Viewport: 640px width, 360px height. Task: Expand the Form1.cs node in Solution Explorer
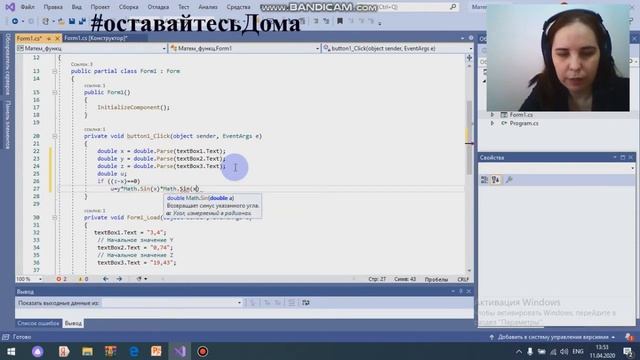(492, 115)
